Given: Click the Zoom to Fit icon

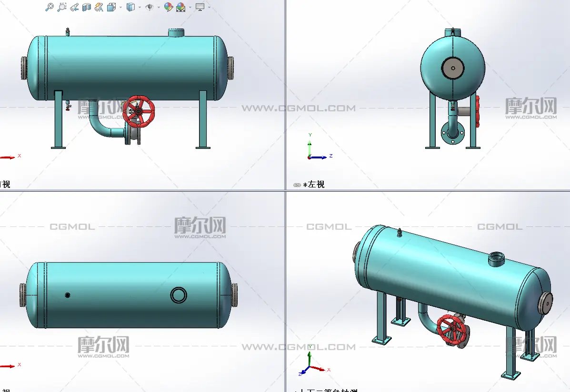Looking at the screenshot, I should 49,7.
